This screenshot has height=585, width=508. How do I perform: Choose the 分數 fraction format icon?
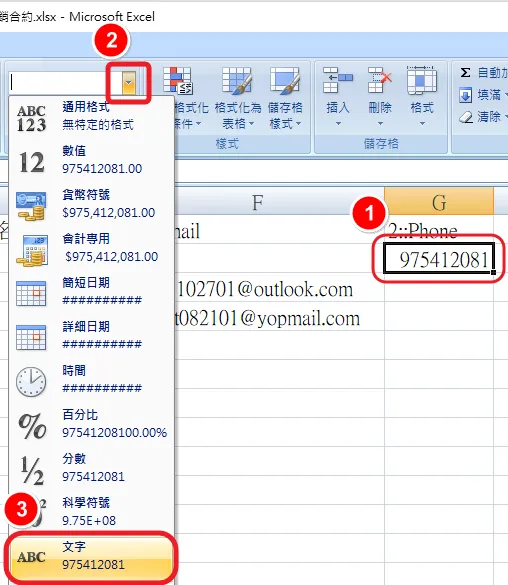coord(31,470)
